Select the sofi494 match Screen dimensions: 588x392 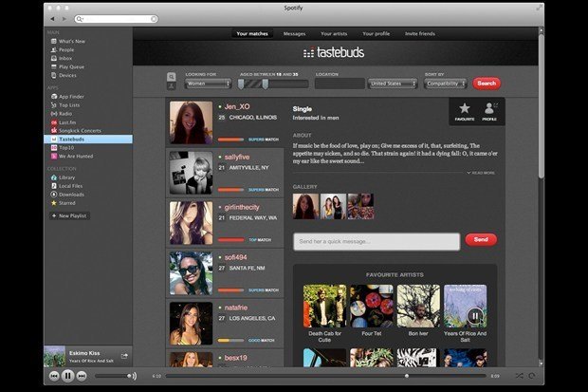[x=225, y=273]
